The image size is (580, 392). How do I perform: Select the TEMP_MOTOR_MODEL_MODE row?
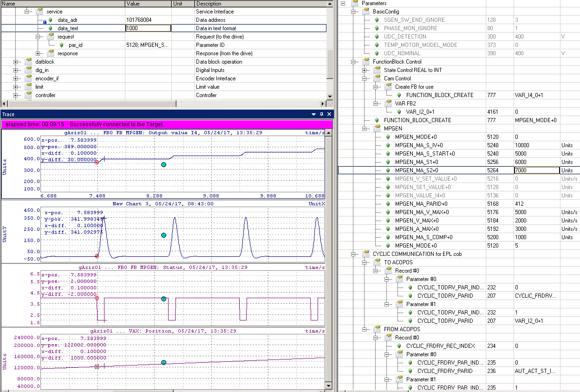pos(459,45)
